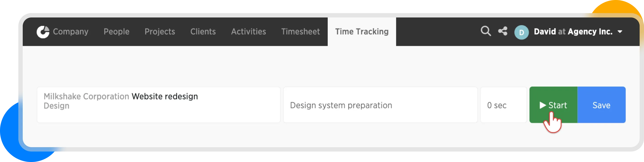
Task: Navigate to the Activities tab
Action: 249,32
